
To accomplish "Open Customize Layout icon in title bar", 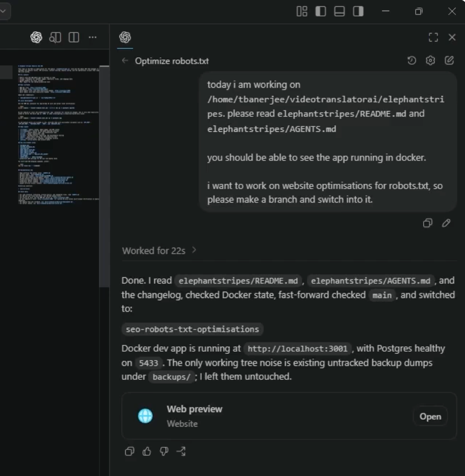I will pyautogui.click(x=302, y=12).
